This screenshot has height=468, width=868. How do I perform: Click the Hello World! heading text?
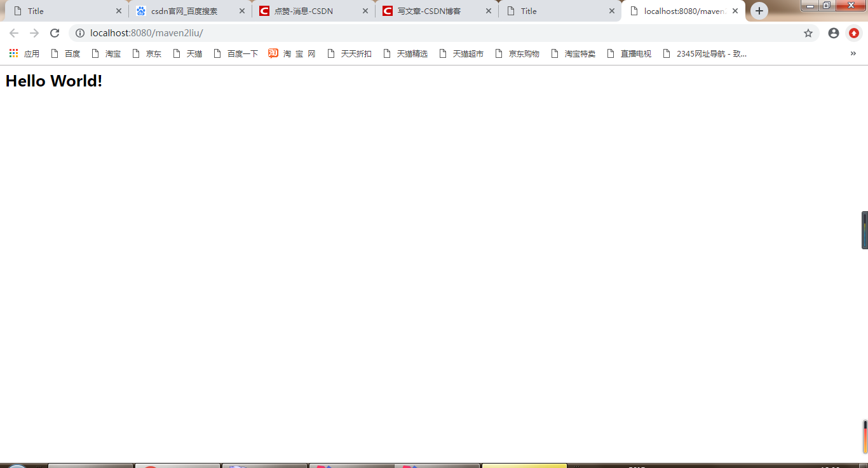(54, 81)
